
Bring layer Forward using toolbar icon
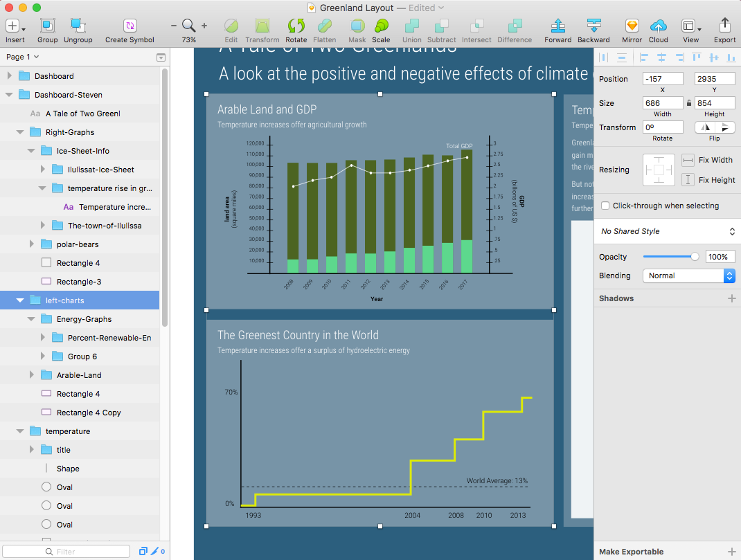tap(557, 26)
